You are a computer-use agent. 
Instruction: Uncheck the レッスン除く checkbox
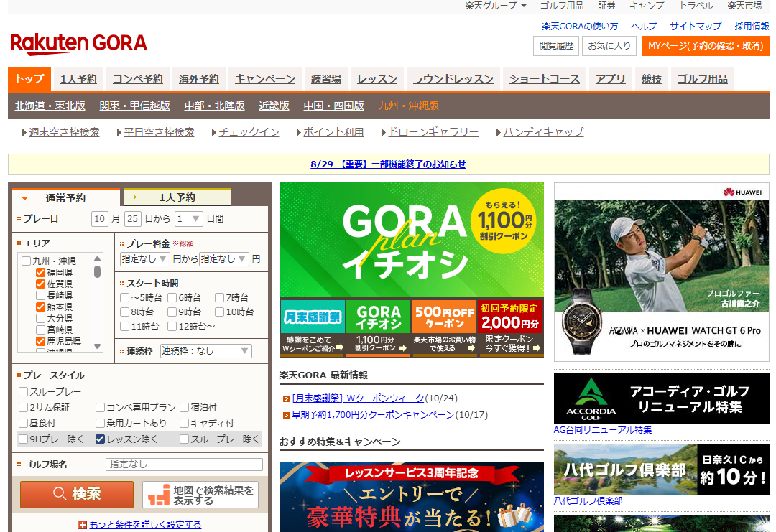(101, 439)
